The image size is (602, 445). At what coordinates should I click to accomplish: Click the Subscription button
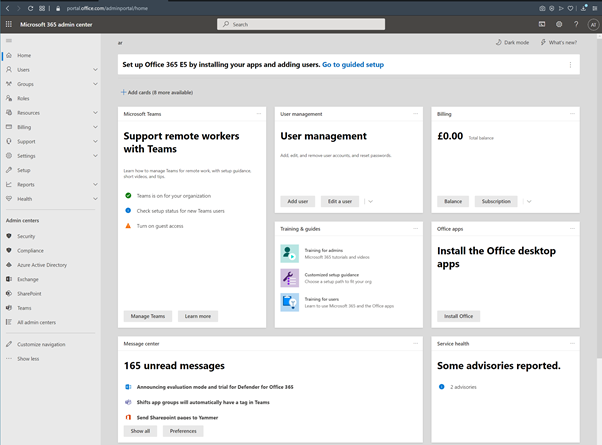[496, 201]
